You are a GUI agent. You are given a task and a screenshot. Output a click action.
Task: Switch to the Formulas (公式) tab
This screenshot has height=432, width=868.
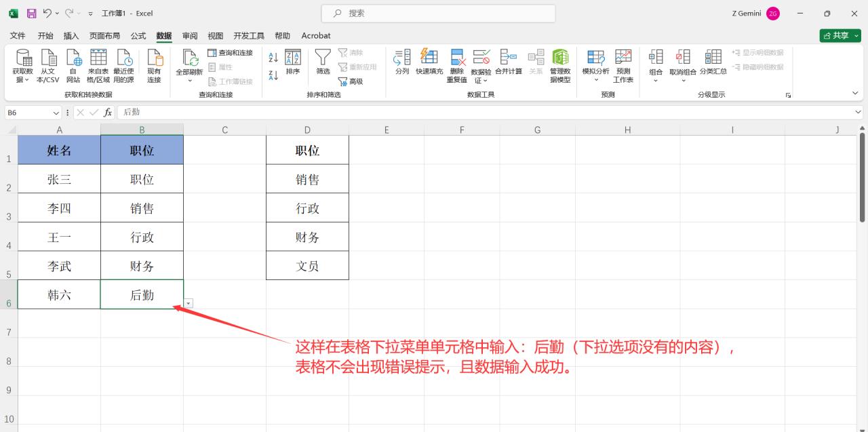tap(138, 36)
